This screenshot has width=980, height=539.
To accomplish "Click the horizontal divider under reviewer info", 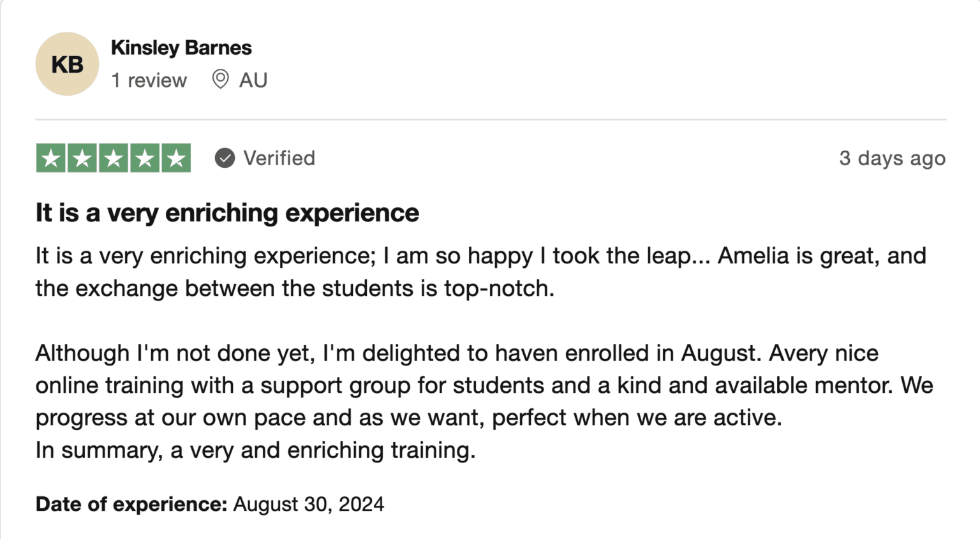I will tap(490, 119).
